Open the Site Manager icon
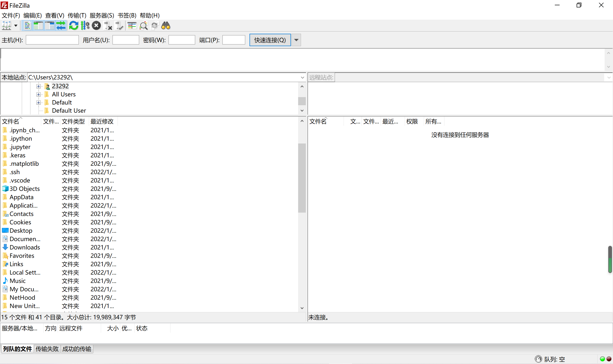The width and height of the screenshot is (613, 364). (6, 26)
